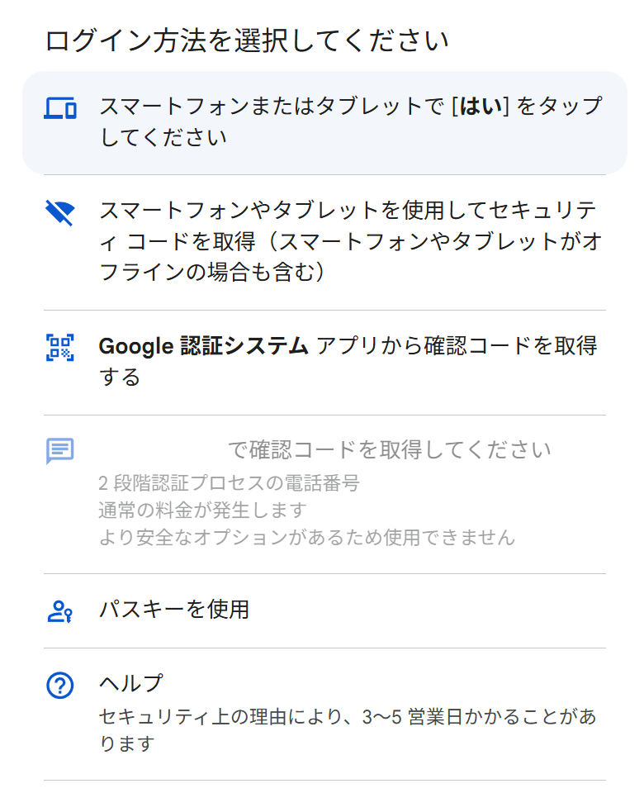Screen dimensions: 644x812
Task: Select Google 認証システム app verification code option
Action: (324, 363)
